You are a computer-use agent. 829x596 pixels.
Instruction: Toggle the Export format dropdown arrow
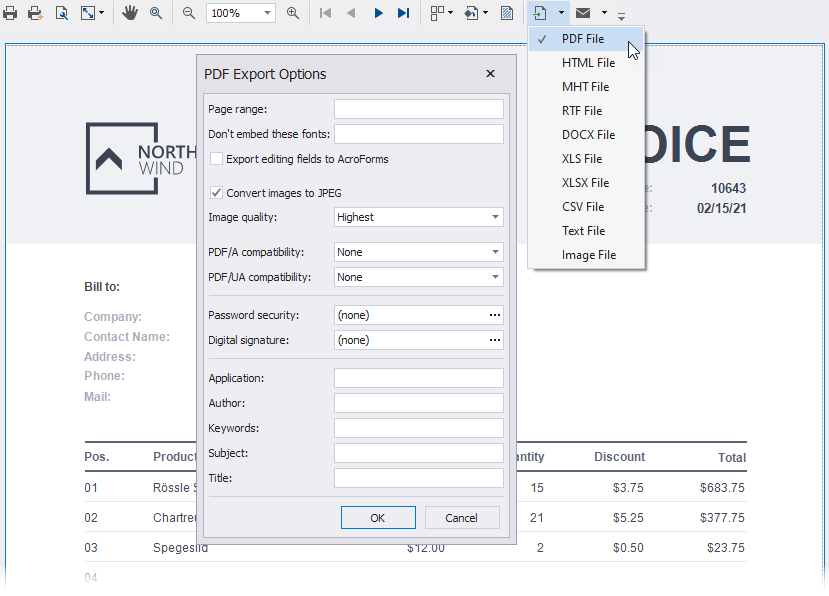pyautogui.click(x=561, y=13)
